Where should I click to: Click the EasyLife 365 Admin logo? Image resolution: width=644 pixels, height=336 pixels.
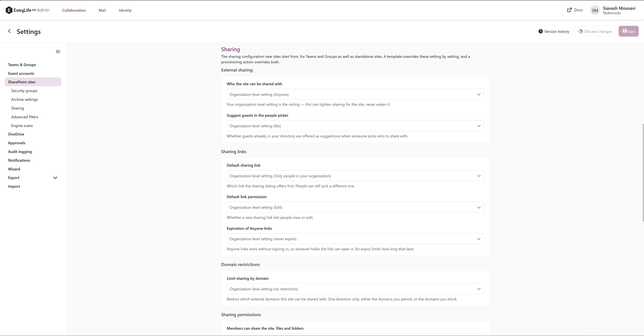[28, 10]
